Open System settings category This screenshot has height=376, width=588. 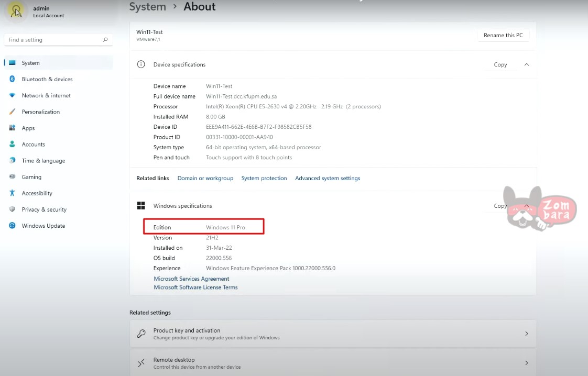58,63
